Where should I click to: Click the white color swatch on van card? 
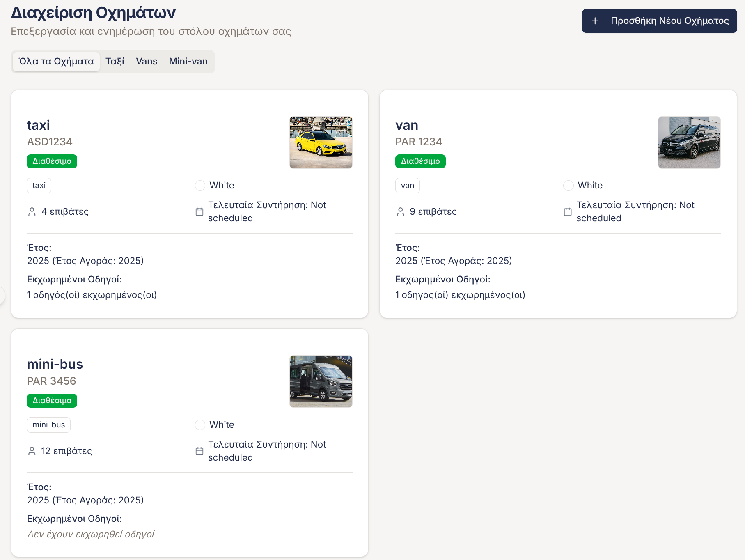568,186
